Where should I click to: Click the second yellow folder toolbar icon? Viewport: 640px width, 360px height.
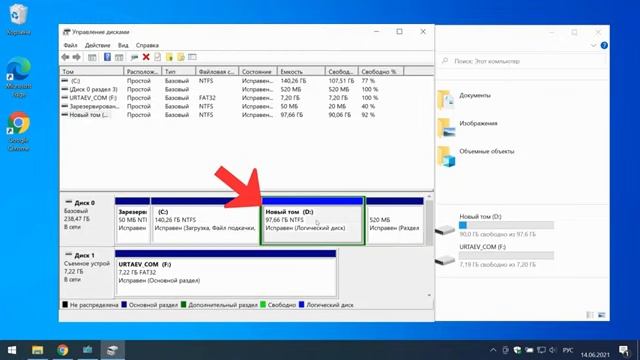click(x=180, y=57)
